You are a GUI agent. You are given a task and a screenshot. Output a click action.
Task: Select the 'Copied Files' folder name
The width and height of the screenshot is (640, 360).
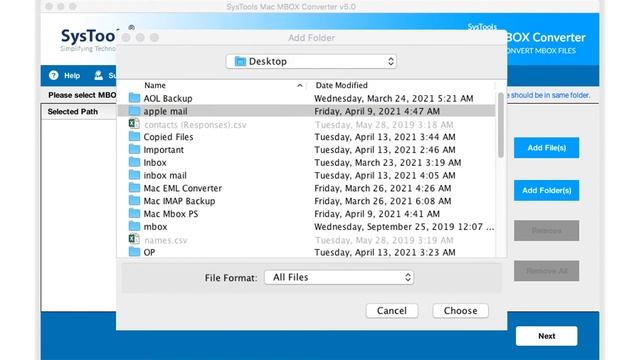click(168, 137)
